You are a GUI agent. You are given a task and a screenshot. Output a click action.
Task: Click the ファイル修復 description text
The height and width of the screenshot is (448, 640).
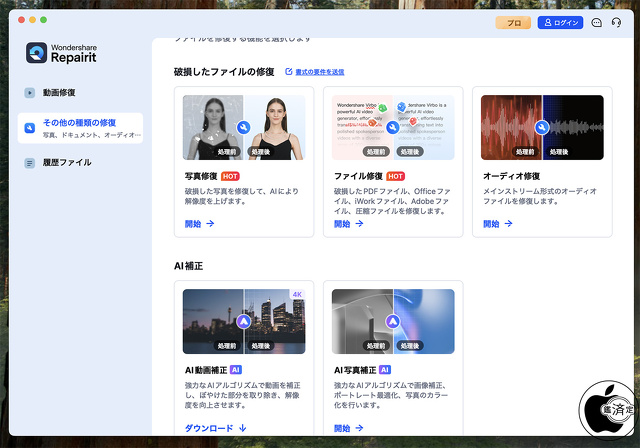pyautogui.click(x=392, y=201)
